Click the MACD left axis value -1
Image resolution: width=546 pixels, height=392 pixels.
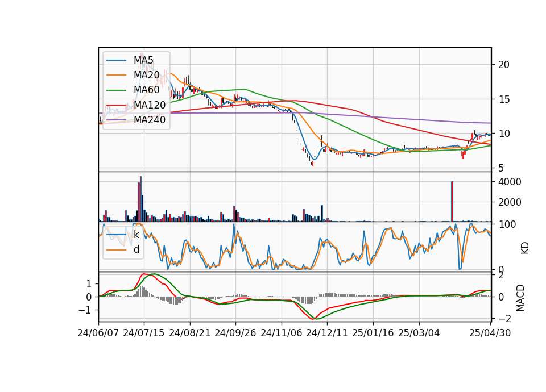coord(85,310)
